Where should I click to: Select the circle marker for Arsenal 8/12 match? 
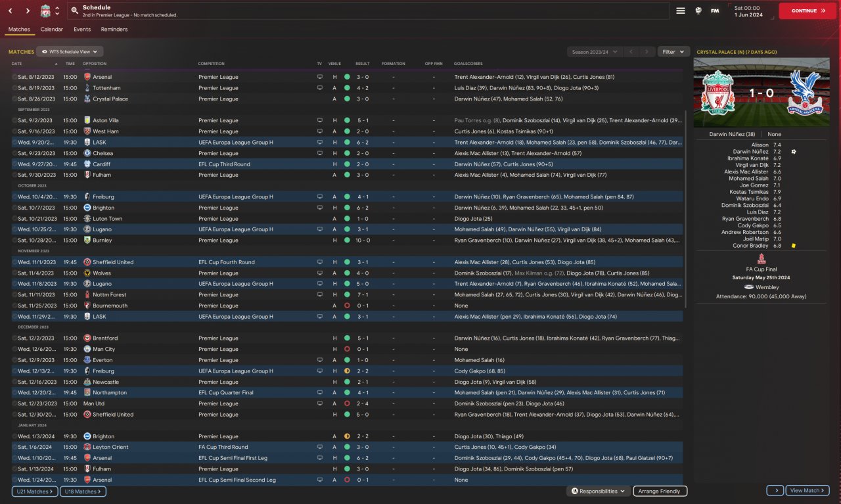tap(14, 77)
